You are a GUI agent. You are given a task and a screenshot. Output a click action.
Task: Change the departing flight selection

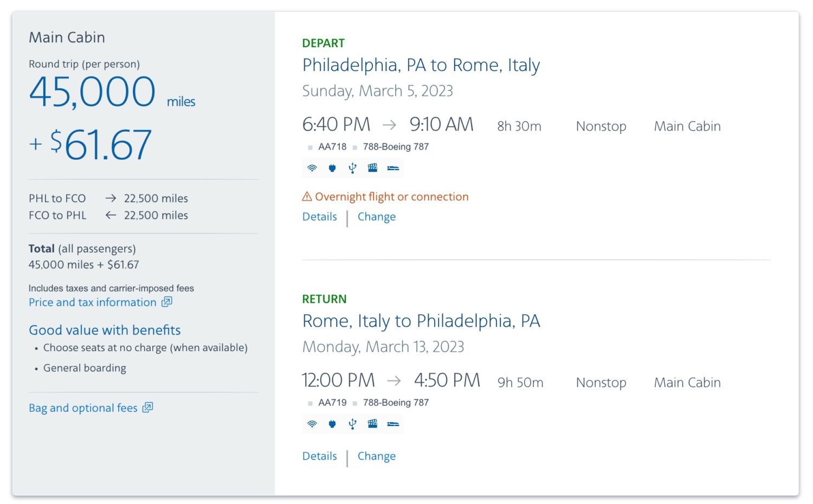pyautogui.click(x=376, y=217)
